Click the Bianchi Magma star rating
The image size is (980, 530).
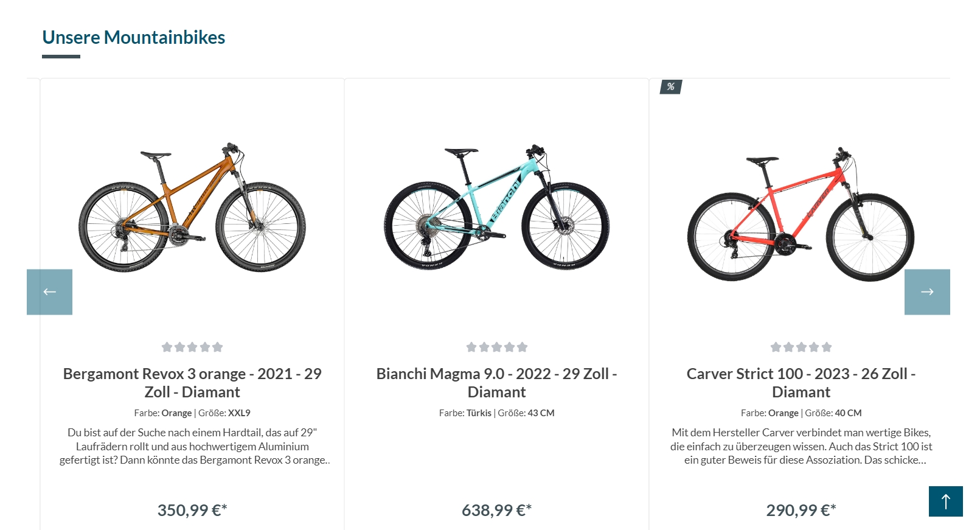click(x=496, y=347)
